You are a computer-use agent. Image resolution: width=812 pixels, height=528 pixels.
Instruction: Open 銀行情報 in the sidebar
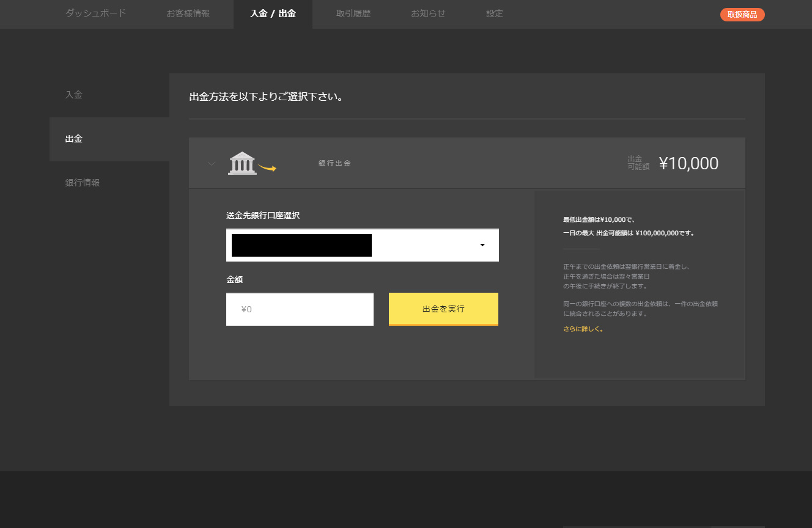pyautogui.click(x=83, y=183)
